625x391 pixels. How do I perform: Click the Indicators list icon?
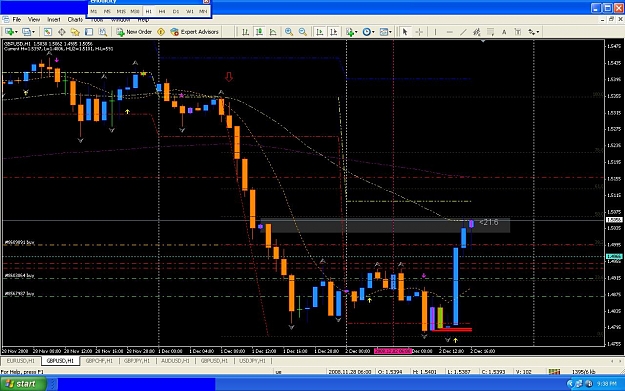pos(350,32)
